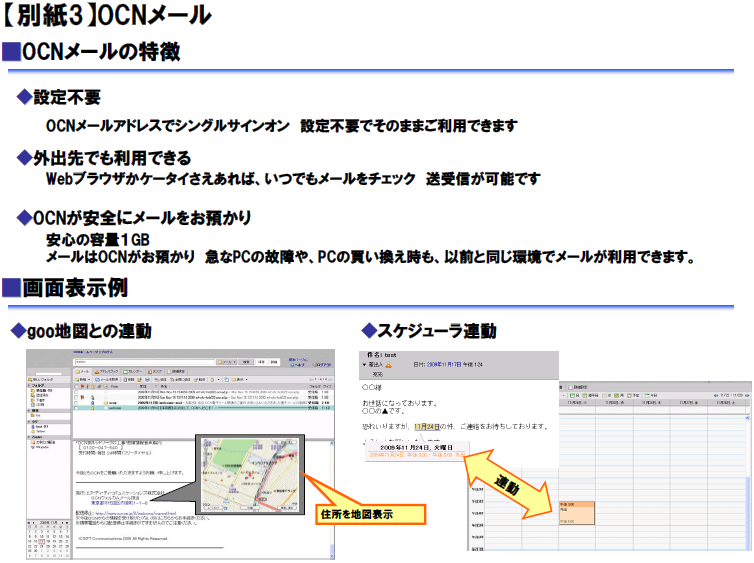The width and height of the screenshot is (754, 563).
Task: Click the ログアウト link
Action: pyautogui.click(x=322, y=365)
